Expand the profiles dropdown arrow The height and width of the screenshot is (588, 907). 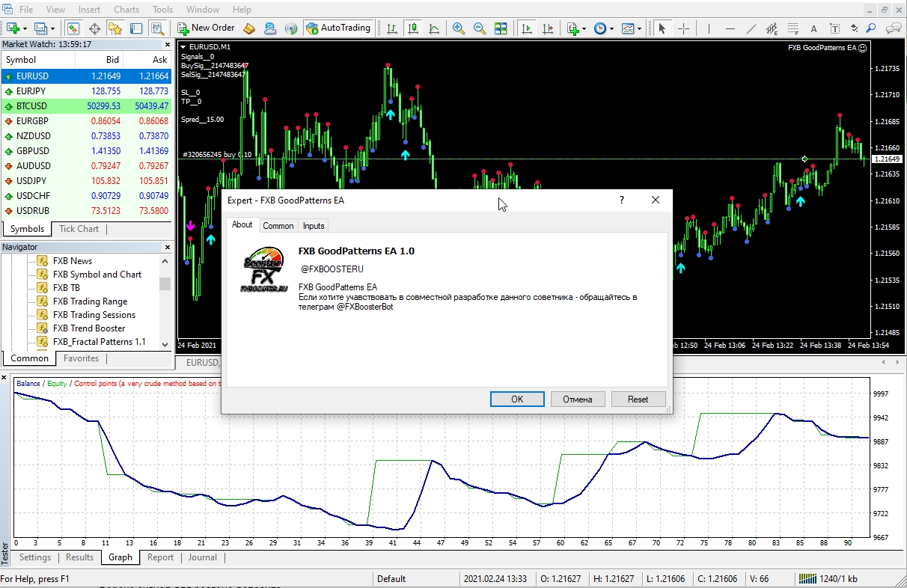[x=52, y=28]
